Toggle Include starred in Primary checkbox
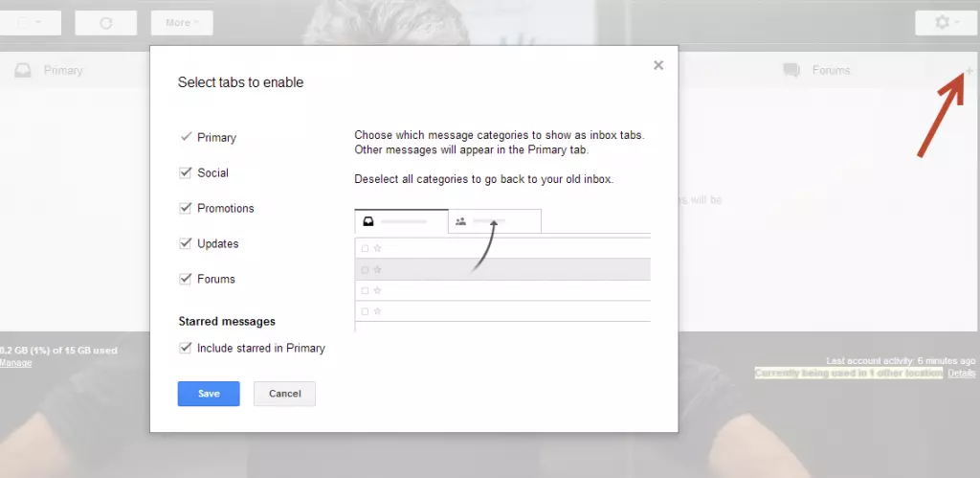 (x=185, y=348)
